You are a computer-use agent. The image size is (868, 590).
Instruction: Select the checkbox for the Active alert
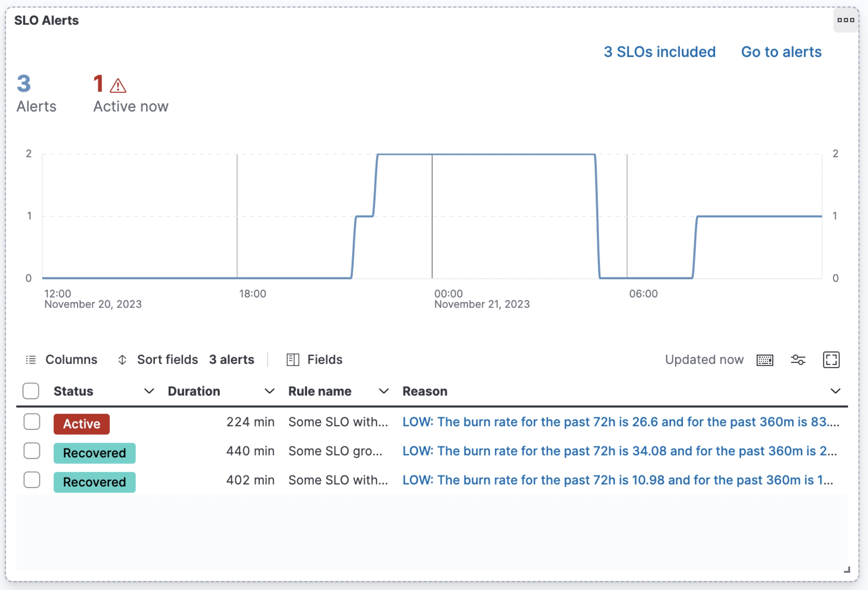tap(32, 422)
